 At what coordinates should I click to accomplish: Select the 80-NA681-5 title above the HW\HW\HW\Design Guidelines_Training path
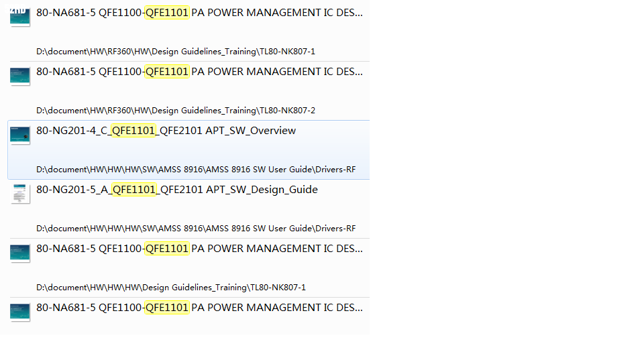[x=200, y=249]
